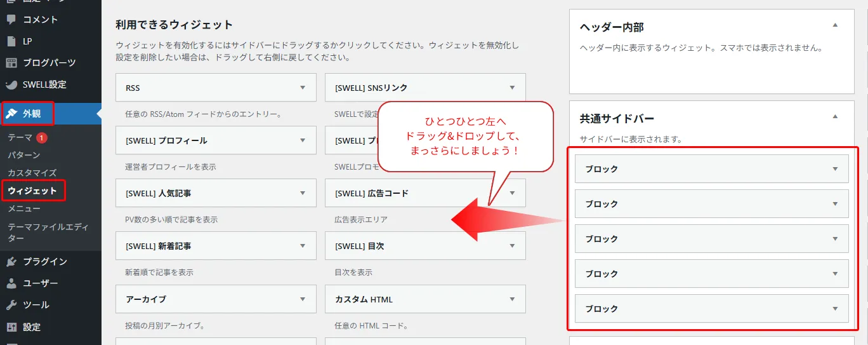Screen dimensions: 868x345
Task: Expand the [SWELL] 目次 widget arrow
Action: (512, 246)
